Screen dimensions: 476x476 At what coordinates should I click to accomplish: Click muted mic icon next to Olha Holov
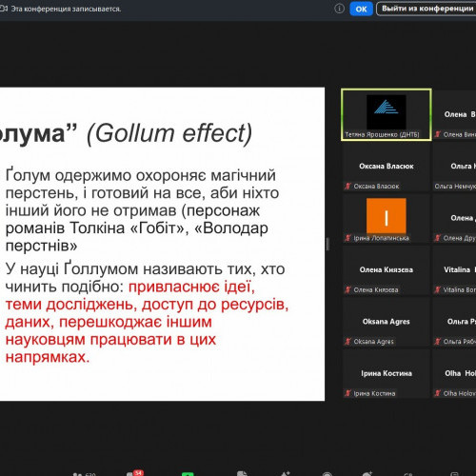point(438,393)
